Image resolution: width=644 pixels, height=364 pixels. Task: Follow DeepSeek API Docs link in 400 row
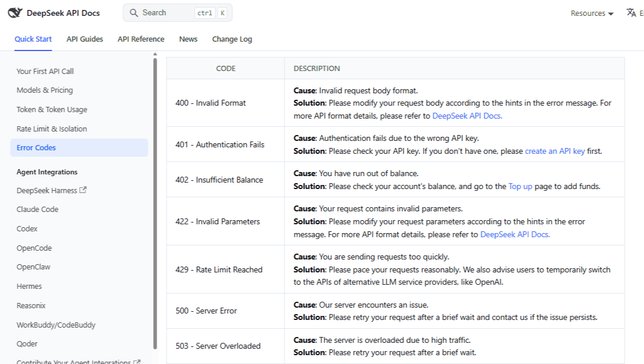point(467,116)
